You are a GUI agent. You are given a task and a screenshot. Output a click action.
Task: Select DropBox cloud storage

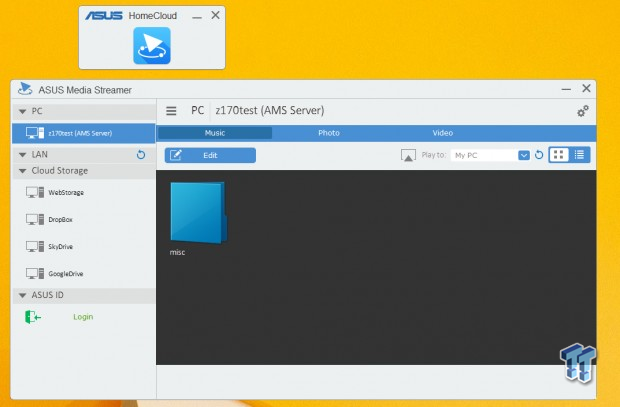[60, 219]
